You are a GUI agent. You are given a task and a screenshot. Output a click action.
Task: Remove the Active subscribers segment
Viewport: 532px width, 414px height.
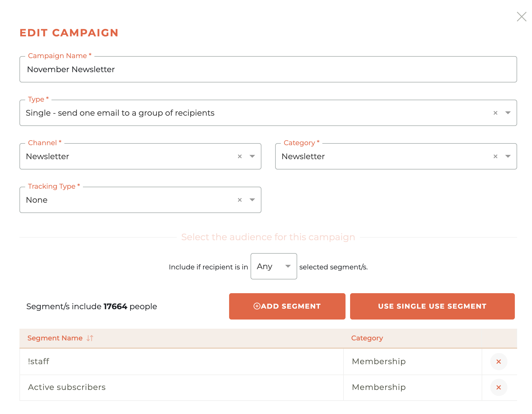tap(499, 387)
